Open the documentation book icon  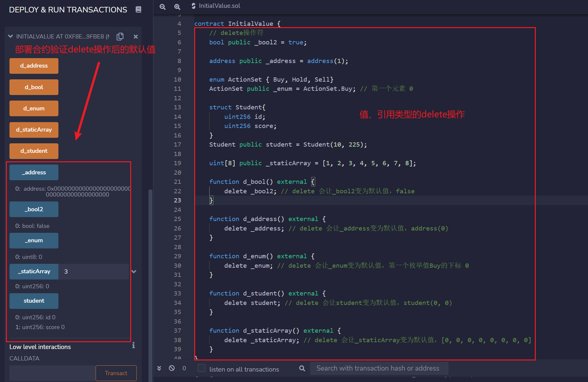(x=138, y=9)
